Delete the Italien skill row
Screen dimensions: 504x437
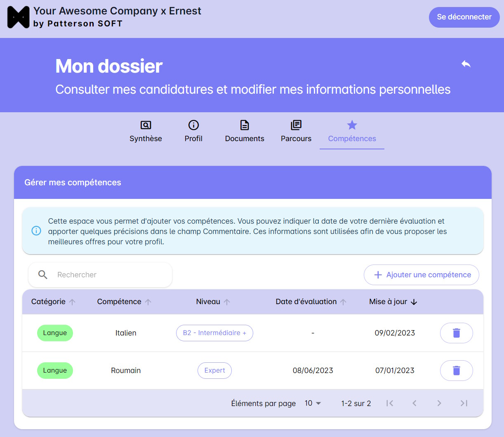pyautogui.click(x=457, y=333)
